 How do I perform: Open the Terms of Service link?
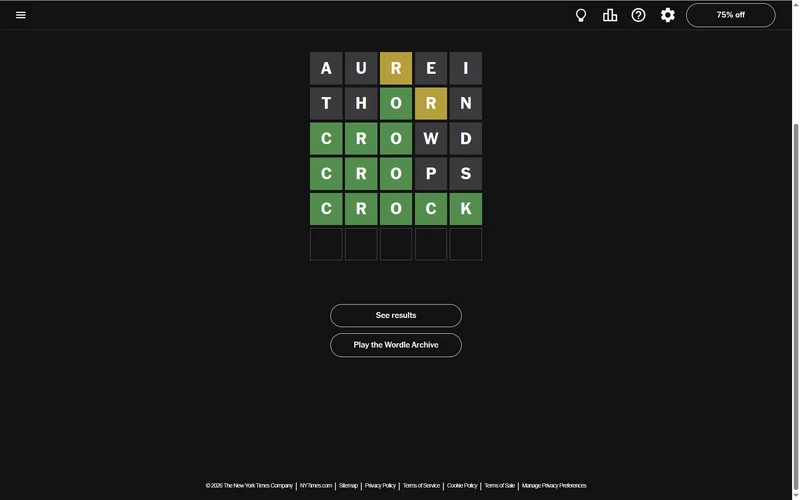[421, 486]
